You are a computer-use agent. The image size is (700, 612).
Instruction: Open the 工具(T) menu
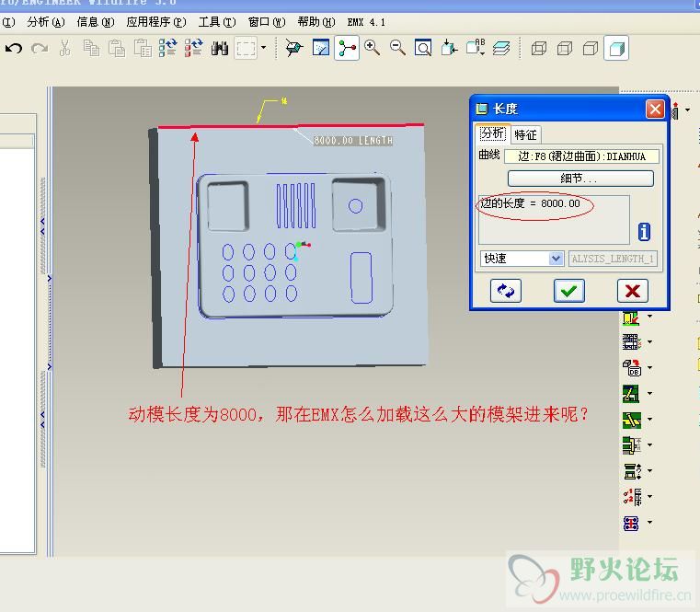[x=217, y=22]
